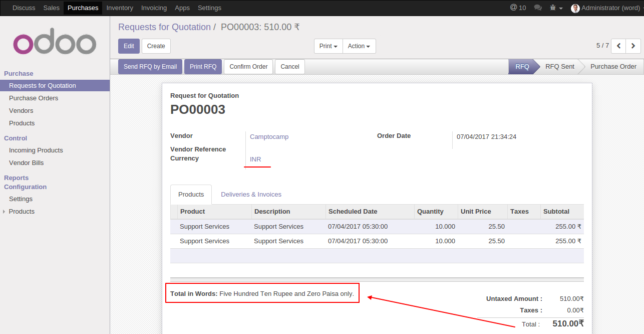Open the Apps menu
Screen dimensions: 644x334
[x=182, y=8]
